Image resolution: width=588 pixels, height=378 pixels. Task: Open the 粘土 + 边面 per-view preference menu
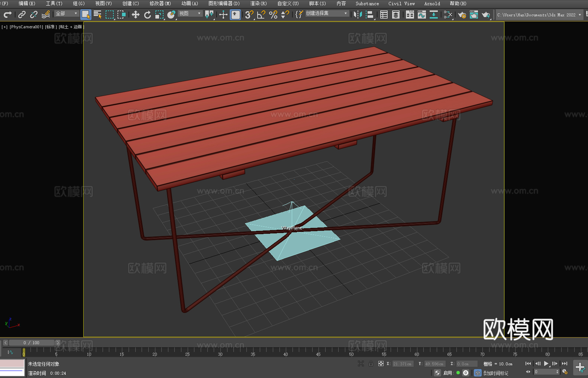pos(71,27)
